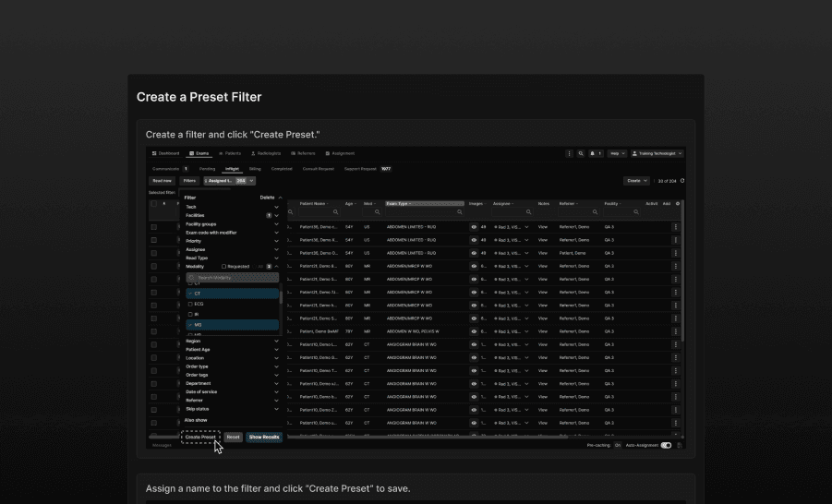The image size is (832, 504).
Task: Click the exams table vertical scrollbar
Action: click(682, 270)
